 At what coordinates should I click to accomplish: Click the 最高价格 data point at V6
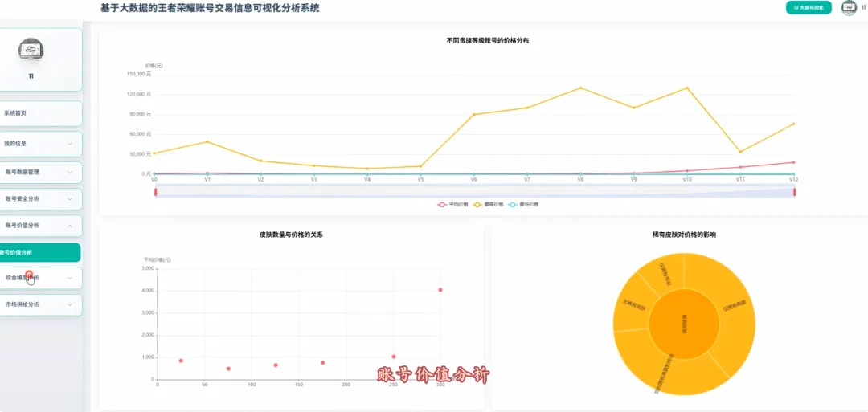click(x=474, y=115)
